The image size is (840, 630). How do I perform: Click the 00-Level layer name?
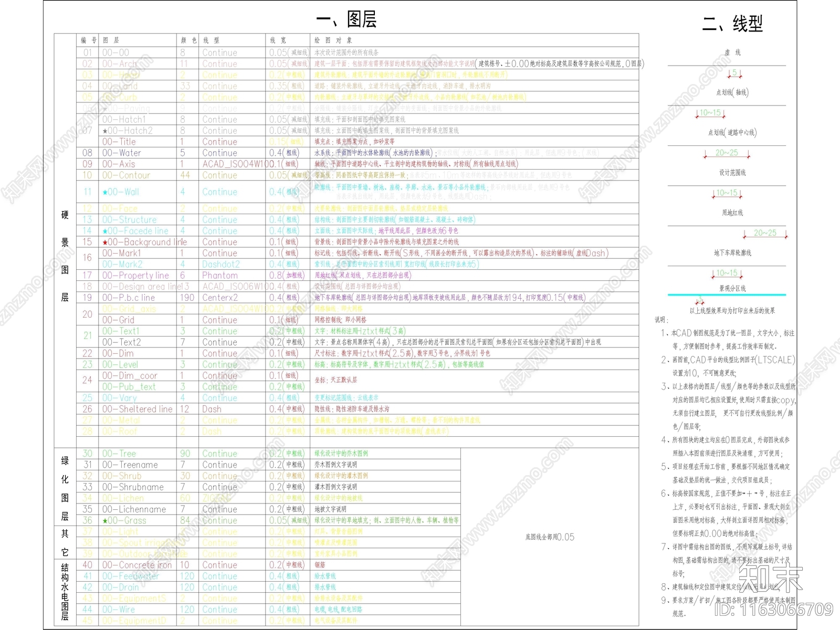(x=120, y=364)
